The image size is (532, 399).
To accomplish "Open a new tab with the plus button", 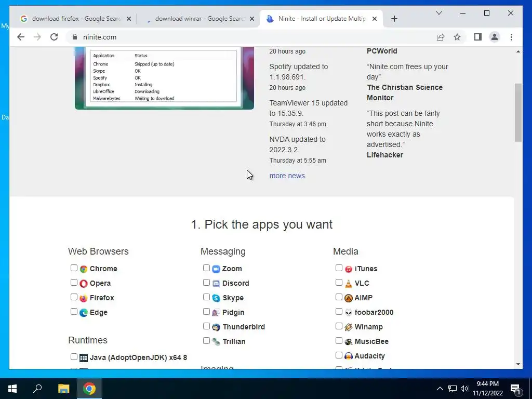I will [x=394, y=19].
